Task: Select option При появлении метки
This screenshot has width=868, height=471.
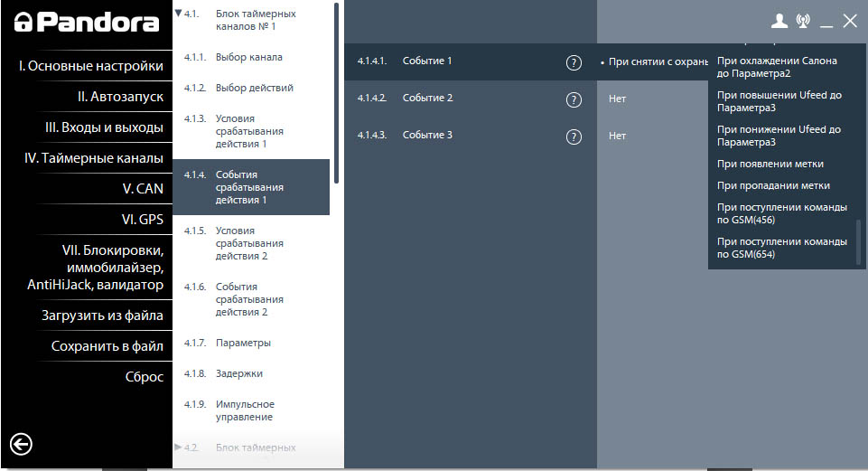Action: (770, 164)
